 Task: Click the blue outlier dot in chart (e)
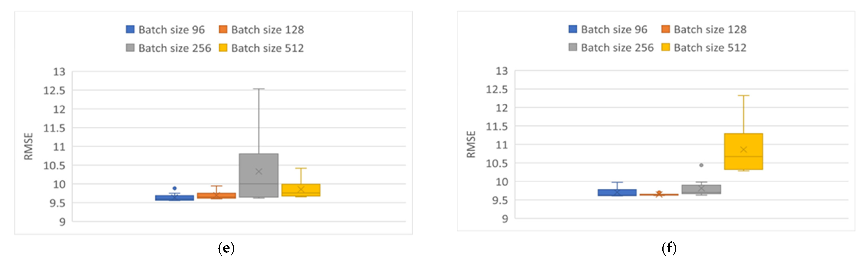[175, 188]
